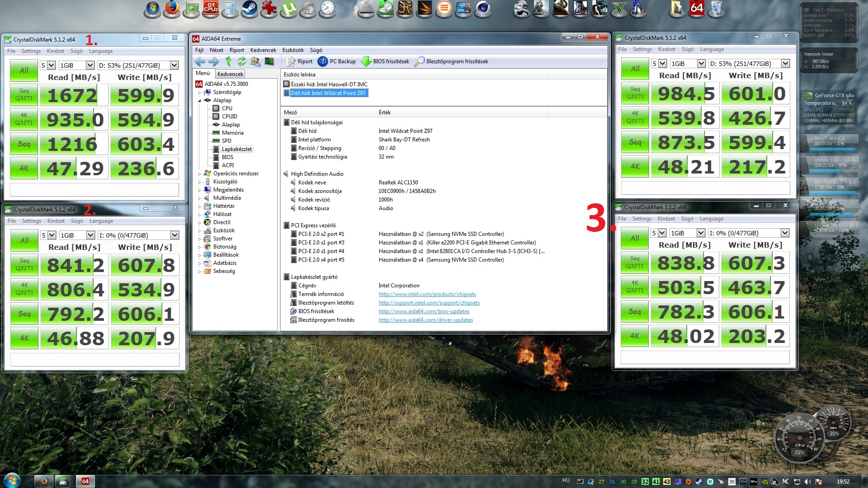Open the Nézet menu in AIDA64
The image size is (868, 488).
[216, 50]
